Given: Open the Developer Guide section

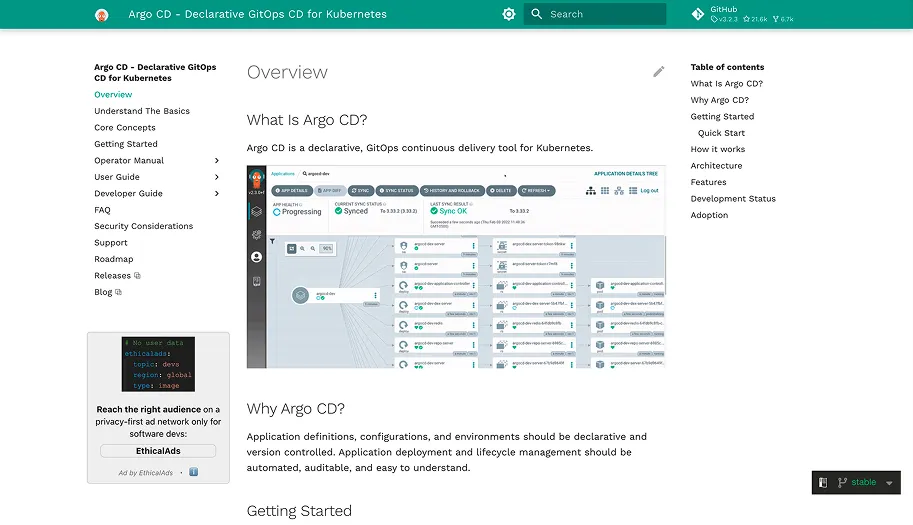Looking at the screenshot, I should (x=128, y=193).
